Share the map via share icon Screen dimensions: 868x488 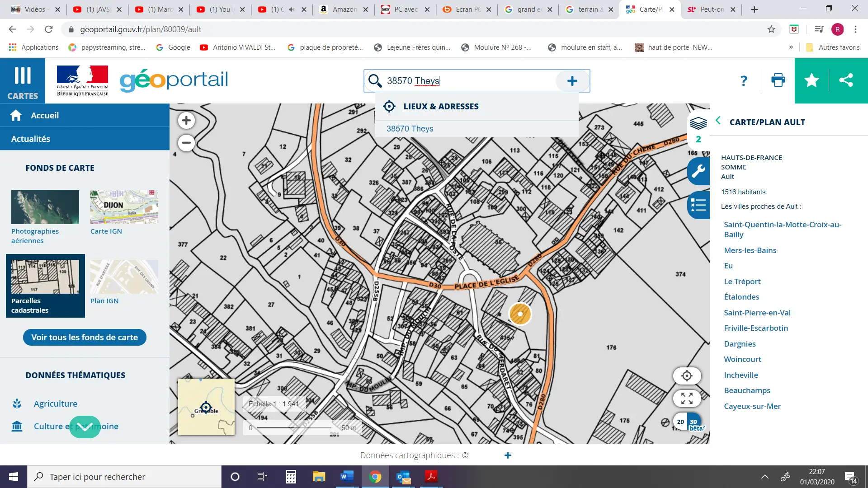tap(846, 80)
